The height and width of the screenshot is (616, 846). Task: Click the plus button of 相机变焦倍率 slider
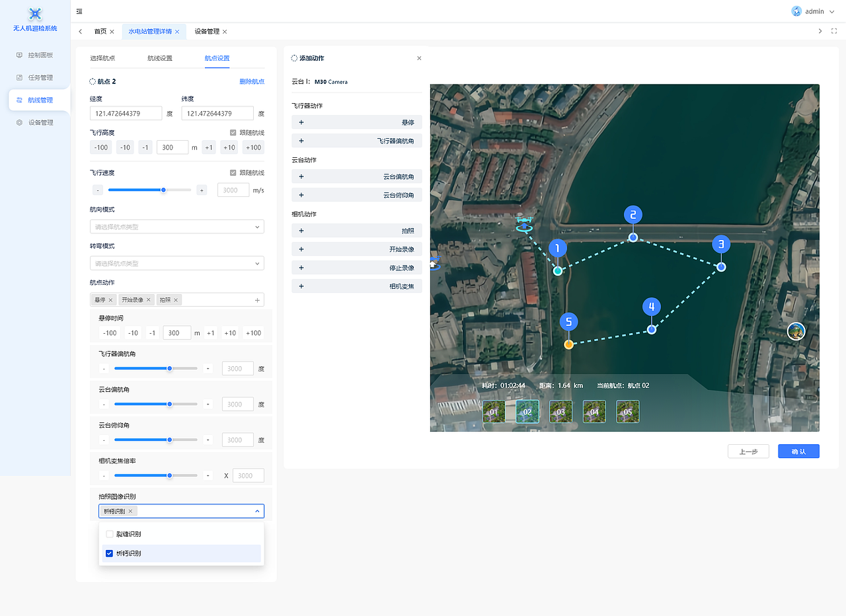(208, 475)
